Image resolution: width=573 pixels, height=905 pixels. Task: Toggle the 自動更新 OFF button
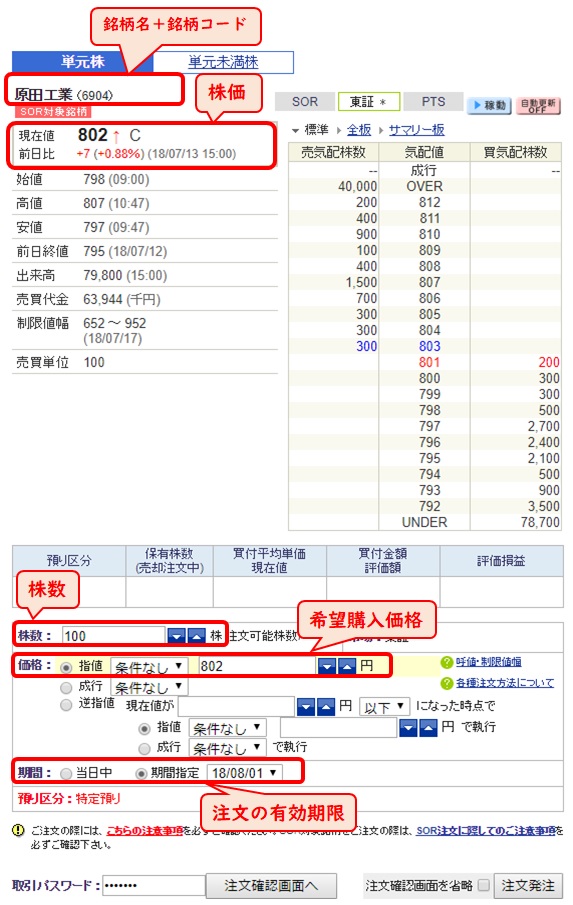click(x=538, y=105)
